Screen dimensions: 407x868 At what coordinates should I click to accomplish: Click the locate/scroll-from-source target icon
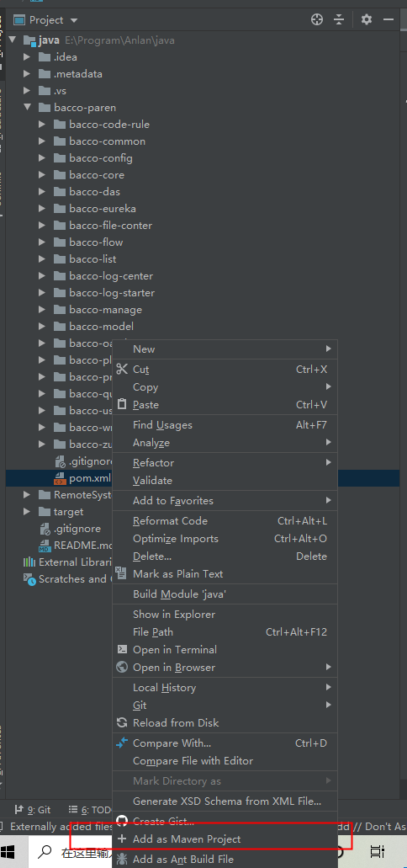(x=317, y=20)
